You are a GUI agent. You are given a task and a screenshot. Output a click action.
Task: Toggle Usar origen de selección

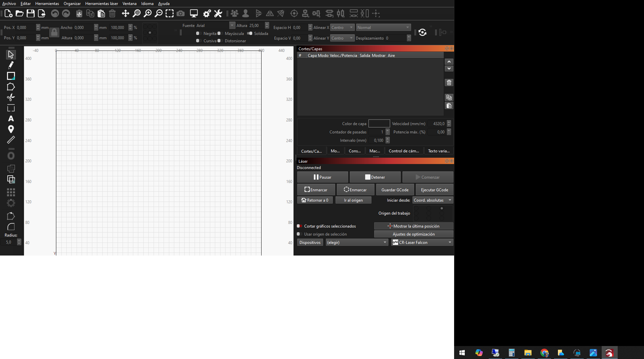(299, 234)
